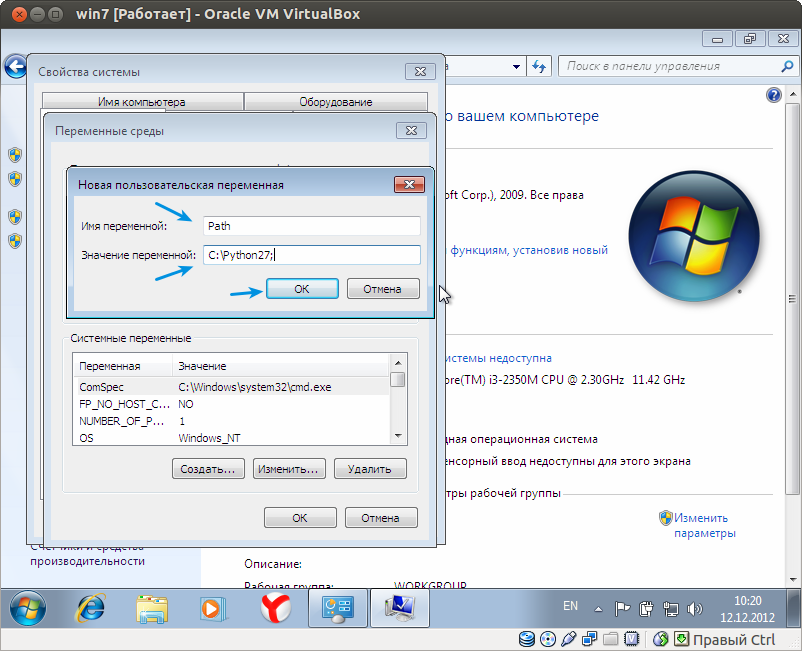
Task: Open the Изменить параметры link
Action: [x=704, y=525]
